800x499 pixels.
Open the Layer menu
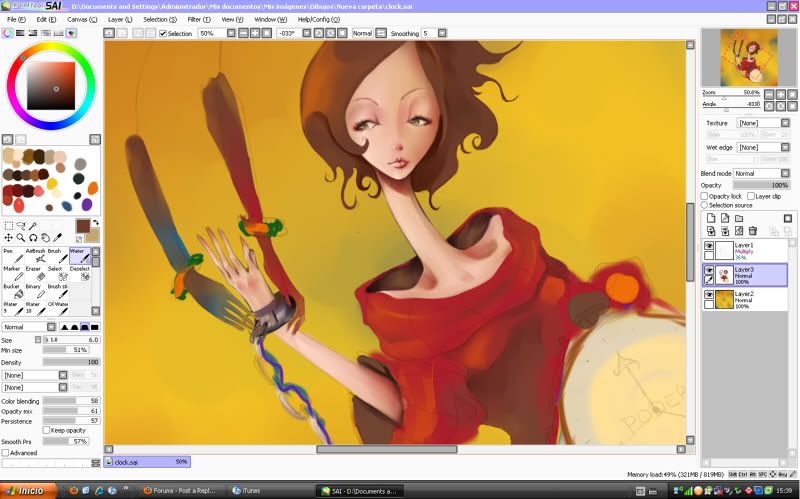120,19
